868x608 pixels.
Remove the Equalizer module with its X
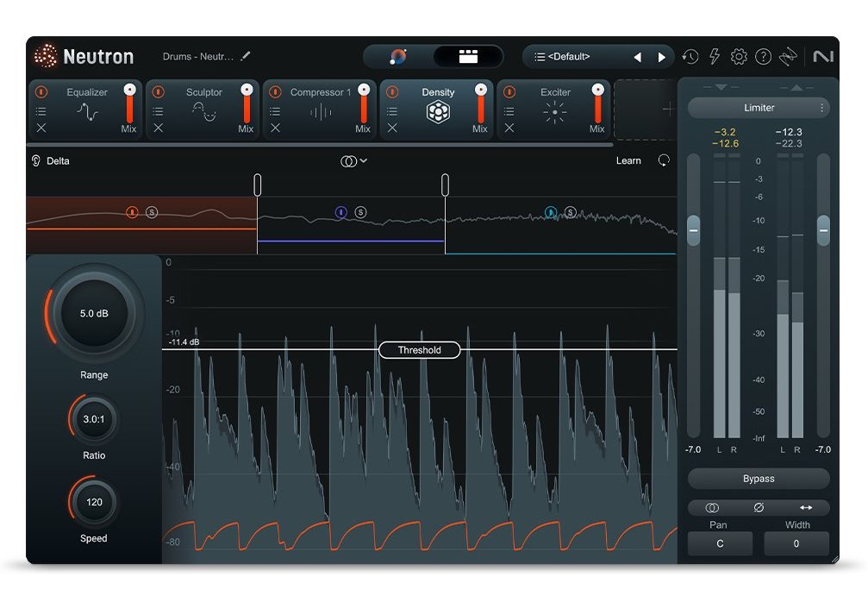(x=41, y=128)
